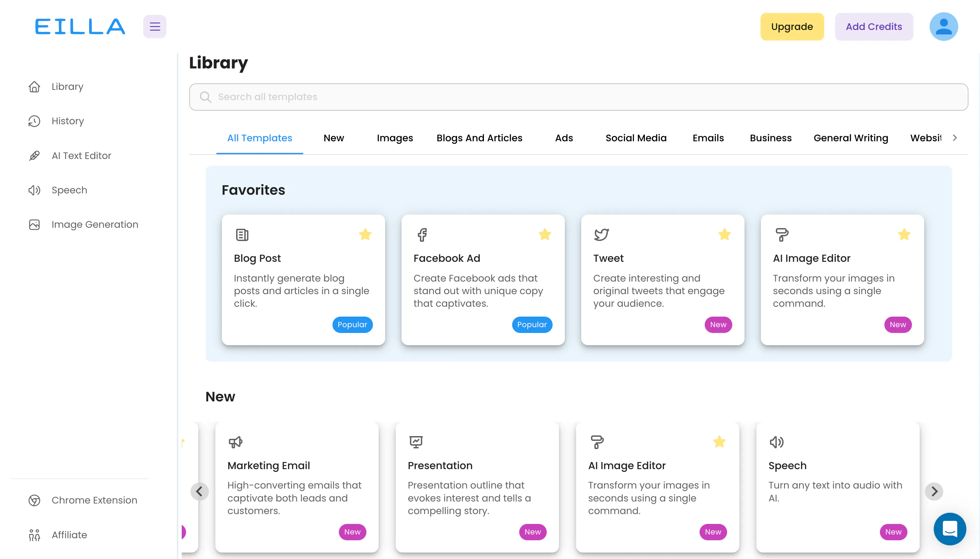Click the Speech speaker icon in sidebar
This screenshot has height=559, width=980.
click(x=34, y=190)
